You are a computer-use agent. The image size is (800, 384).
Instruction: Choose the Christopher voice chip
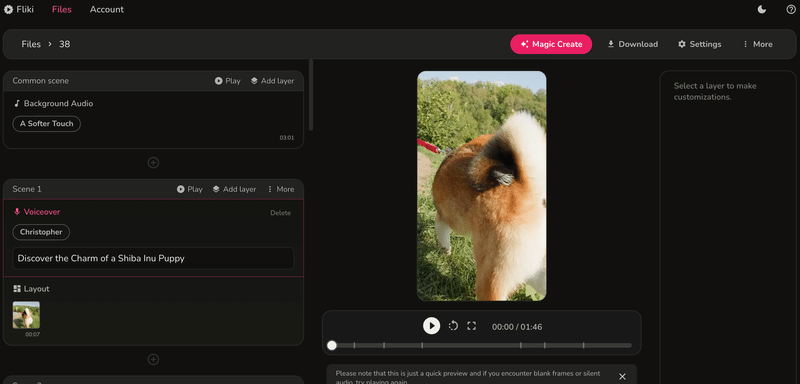41,232
